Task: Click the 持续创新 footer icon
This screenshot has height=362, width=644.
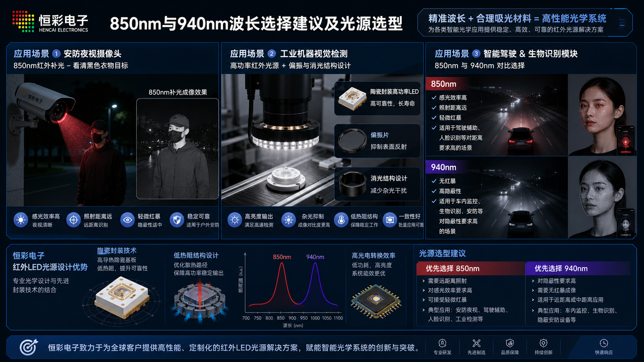Action: point(543,343)
